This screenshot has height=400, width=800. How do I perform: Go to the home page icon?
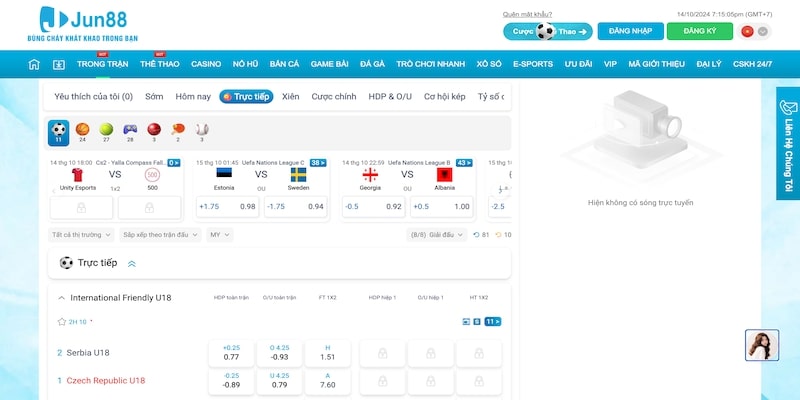(x=34, y=64)
